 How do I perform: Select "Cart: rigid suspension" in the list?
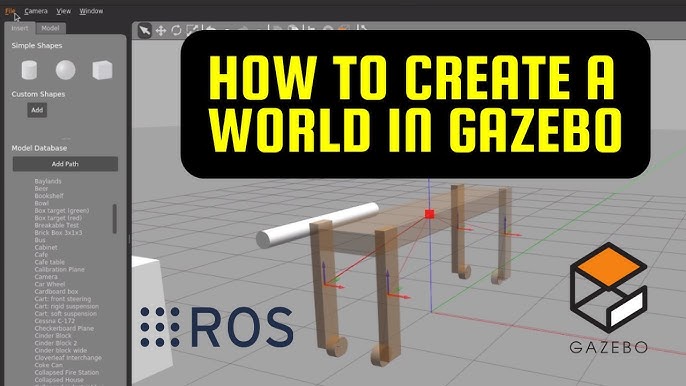coord(66,306)
